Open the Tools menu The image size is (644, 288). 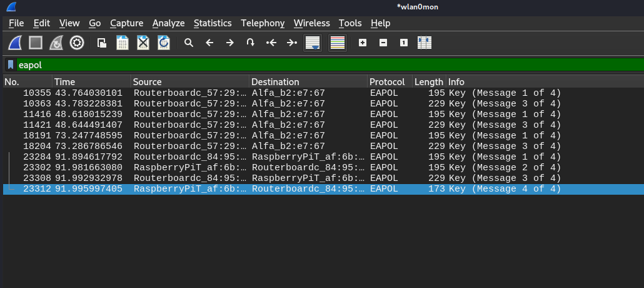[350, 23]
